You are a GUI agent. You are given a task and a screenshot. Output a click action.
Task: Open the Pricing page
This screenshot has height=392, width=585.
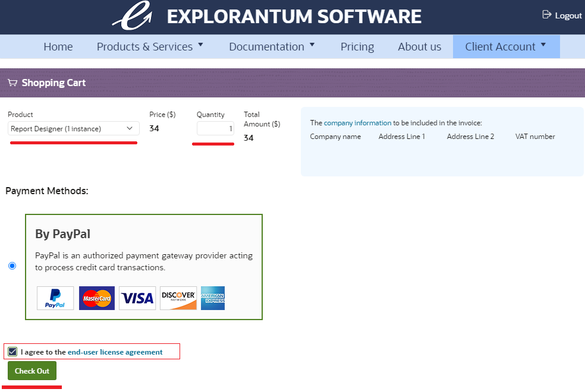(x=357, y=47)
